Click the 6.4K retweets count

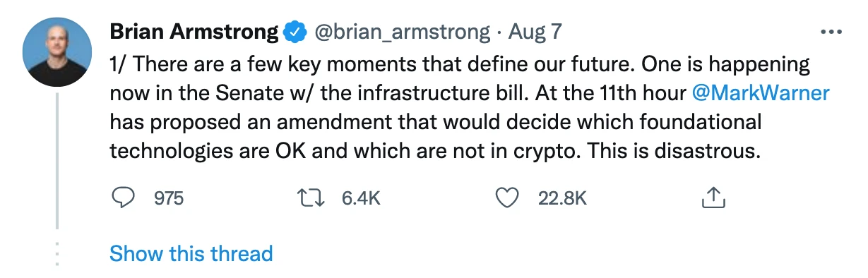pyautogui.click(x=361, y=199)
